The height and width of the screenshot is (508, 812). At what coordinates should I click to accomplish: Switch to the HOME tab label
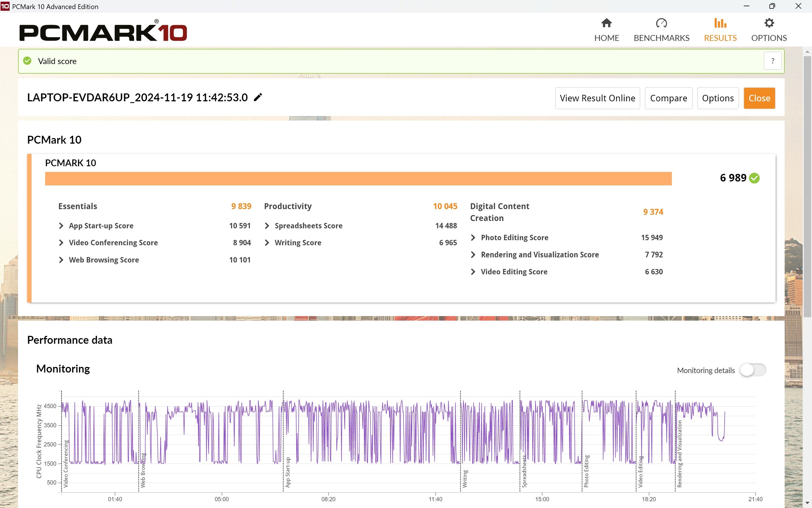pos(606,38)
